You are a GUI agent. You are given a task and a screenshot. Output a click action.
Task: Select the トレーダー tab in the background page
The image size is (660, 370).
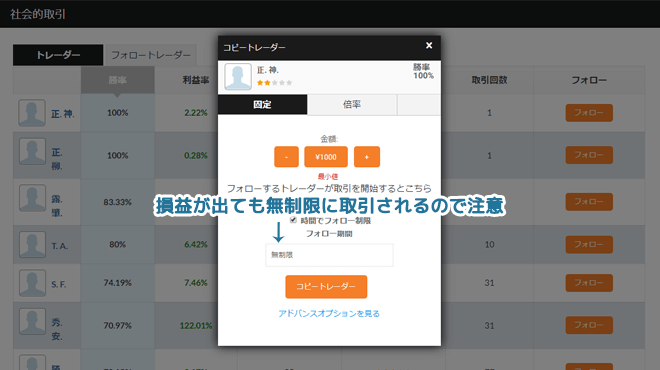(x=58, y=55)
